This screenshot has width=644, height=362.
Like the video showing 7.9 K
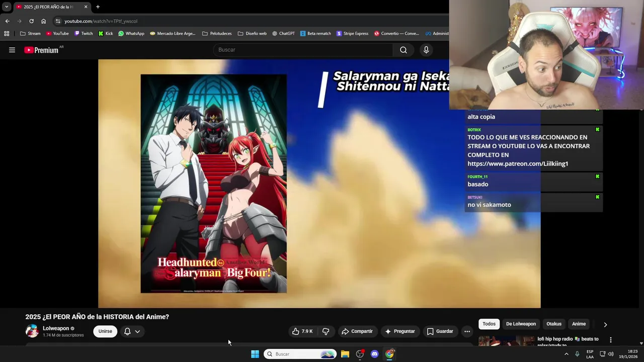[x=302, y=331]
